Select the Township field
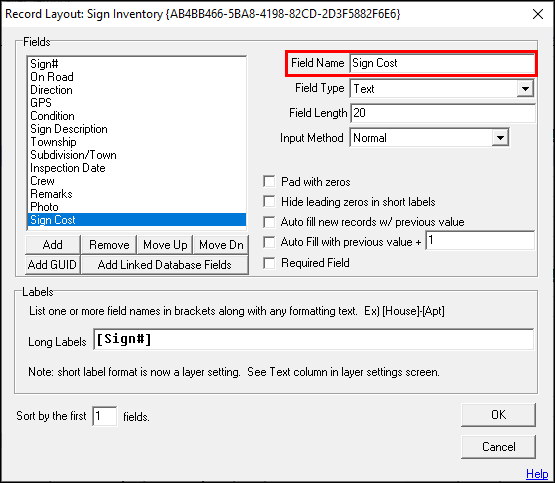 coord(137,142)
